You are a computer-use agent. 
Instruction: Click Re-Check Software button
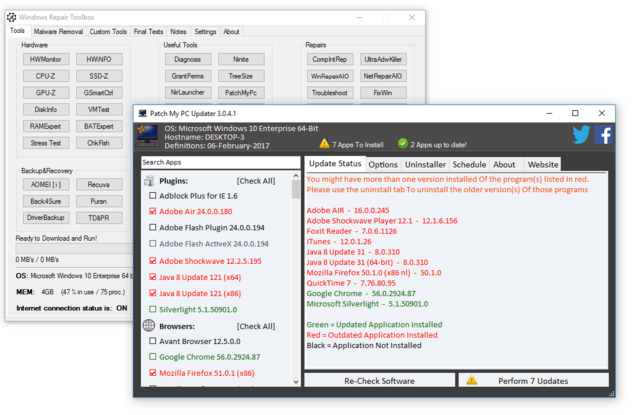pyautogui.click(x=380, y=380)
